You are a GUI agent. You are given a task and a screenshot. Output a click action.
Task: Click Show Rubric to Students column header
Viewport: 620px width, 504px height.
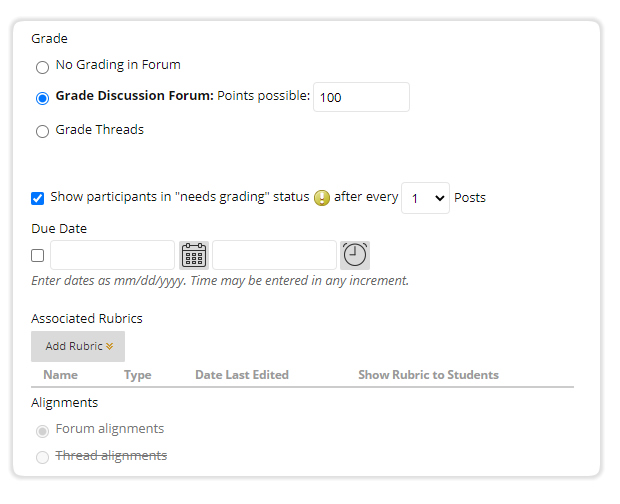click(429, 375)
